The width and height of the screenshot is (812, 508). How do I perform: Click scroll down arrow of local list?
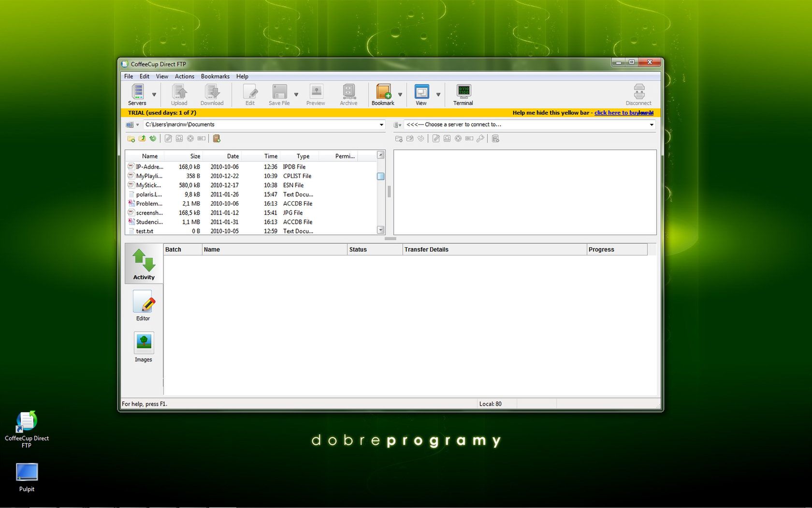[x=381, y=230]
